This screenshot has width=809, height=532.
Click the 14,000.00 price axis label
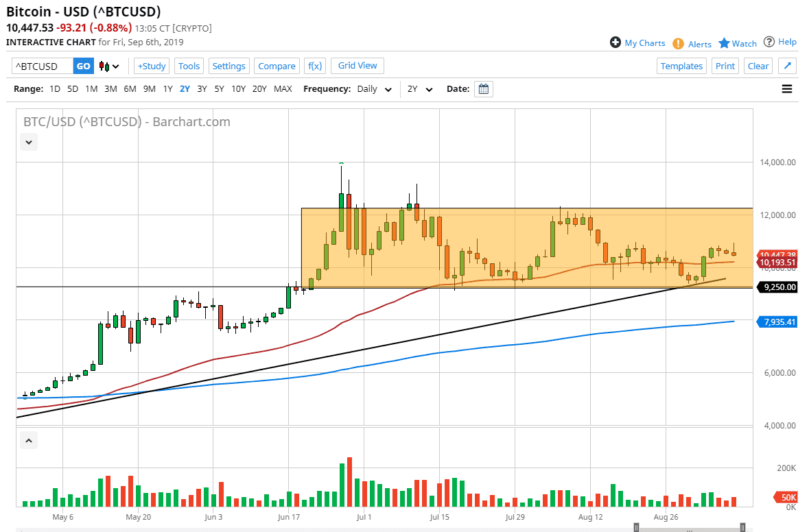click(777, 162)
